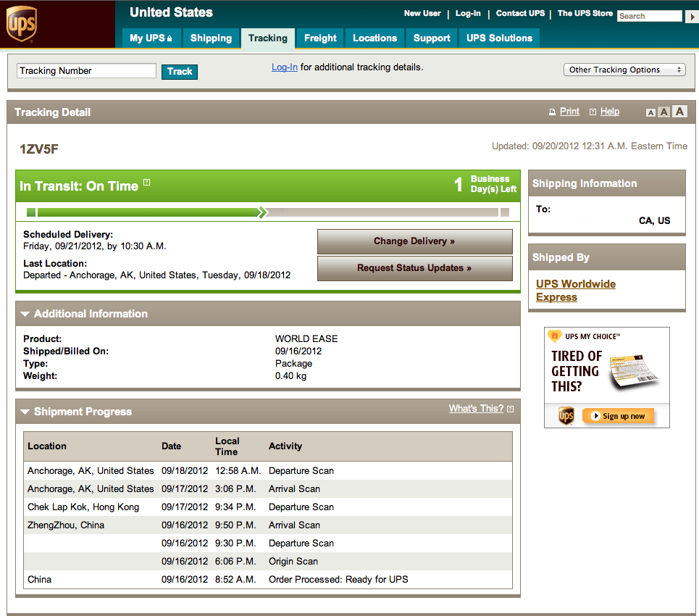Click the United States country label

171,12
